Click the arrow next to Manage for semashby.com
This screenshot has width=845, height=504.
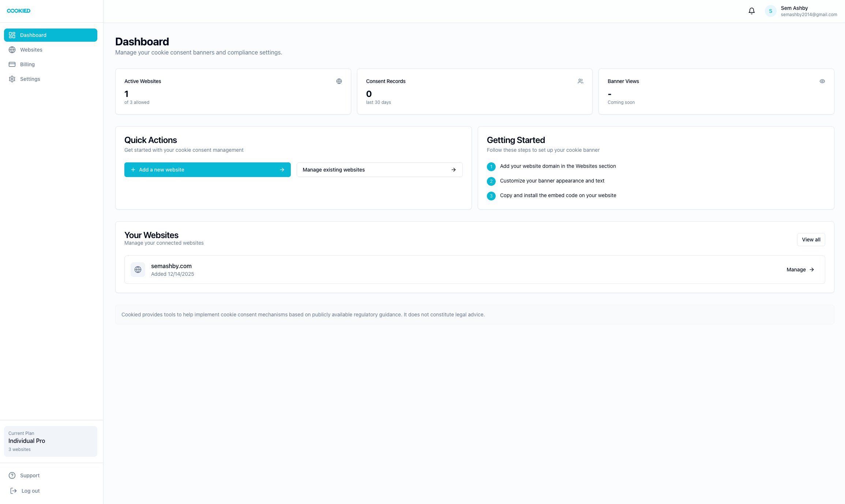[x=812, y=269]
